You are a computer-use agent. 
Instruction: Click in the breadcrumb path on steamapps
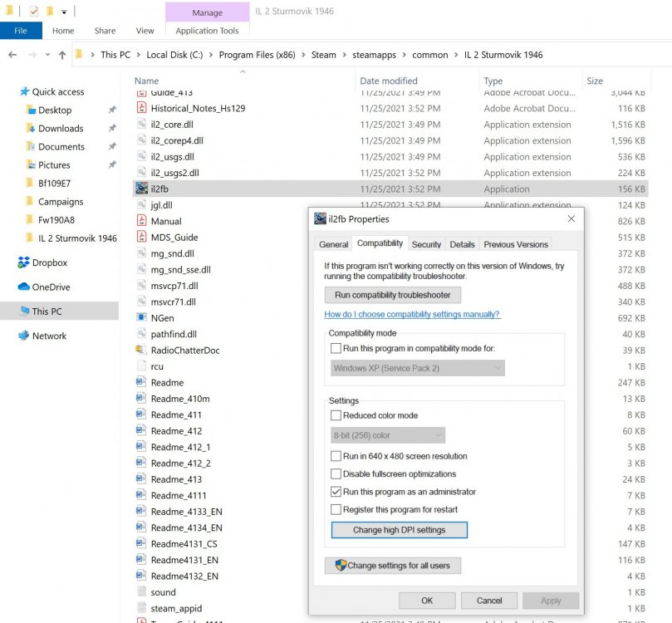pos(372,54)
